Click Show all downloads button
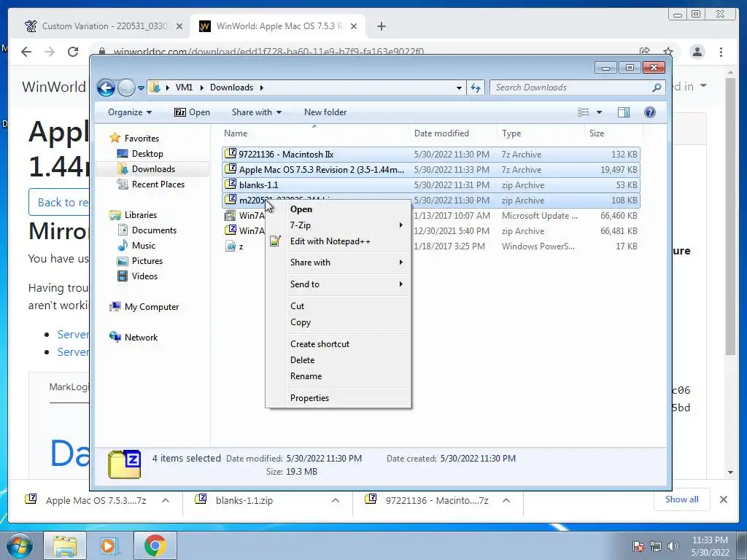 pos(682,499)
